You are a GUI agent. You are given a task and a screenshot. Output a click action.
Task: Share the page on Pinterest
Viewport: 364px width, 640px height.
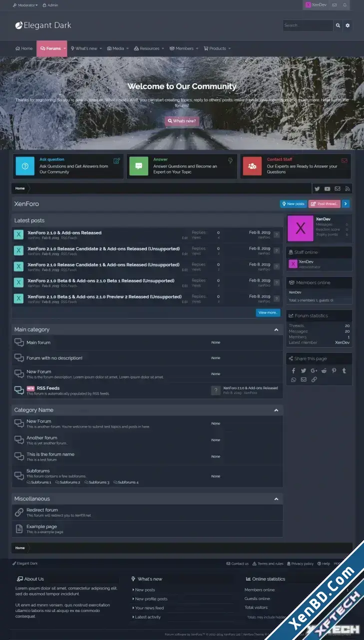tap(334, 370)
